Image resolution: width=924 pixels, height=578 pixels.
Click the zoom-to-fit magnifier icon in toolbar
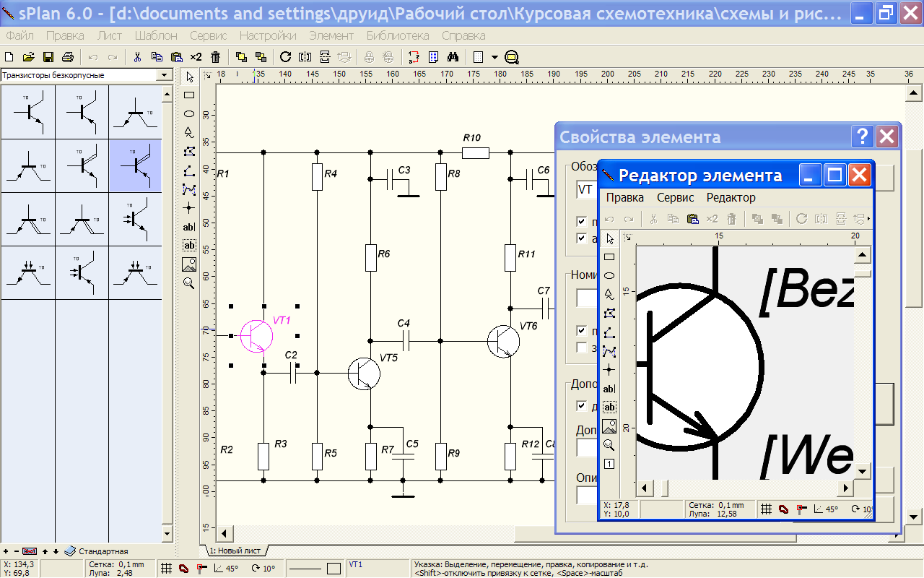tap(513, 57)
